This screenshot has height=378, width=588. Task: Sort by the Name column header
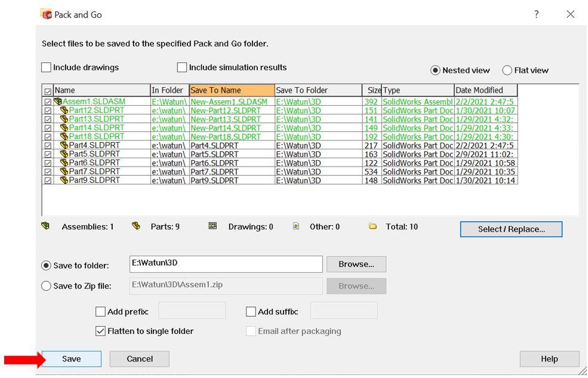pyautogui.click(x=101, y=90)
